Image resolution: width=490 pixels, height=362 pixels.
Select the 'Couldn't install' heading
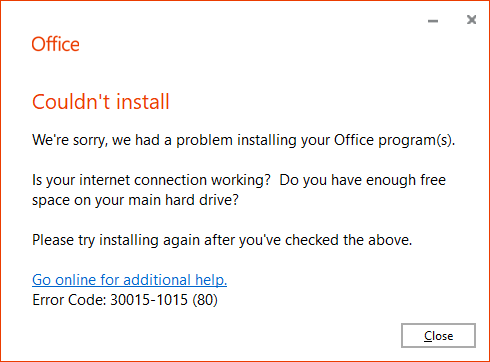pos(101,102)
